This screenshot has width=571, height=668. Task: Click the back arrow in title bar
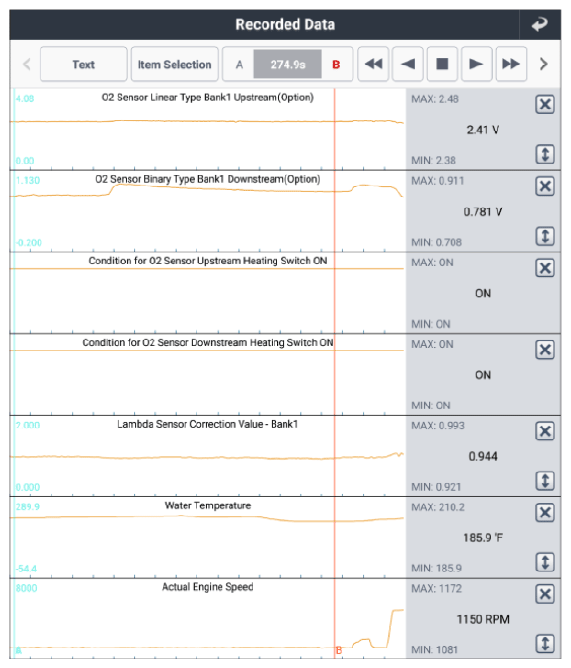[x=539, y=24]
